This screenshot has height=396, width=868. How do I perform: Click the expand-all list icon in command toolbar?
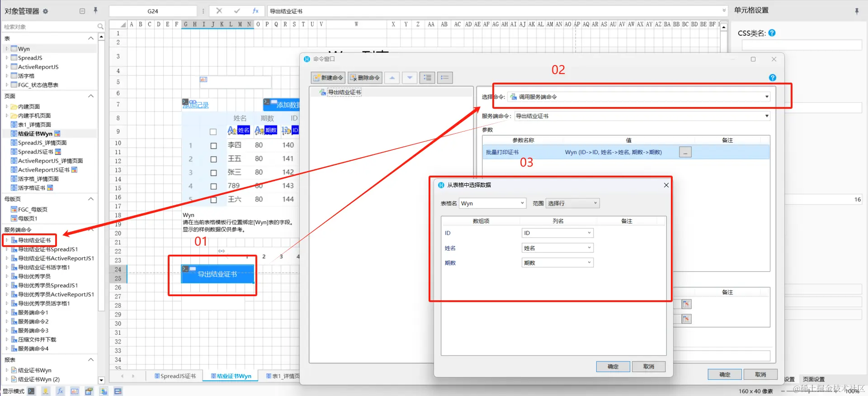coord(427,78)
